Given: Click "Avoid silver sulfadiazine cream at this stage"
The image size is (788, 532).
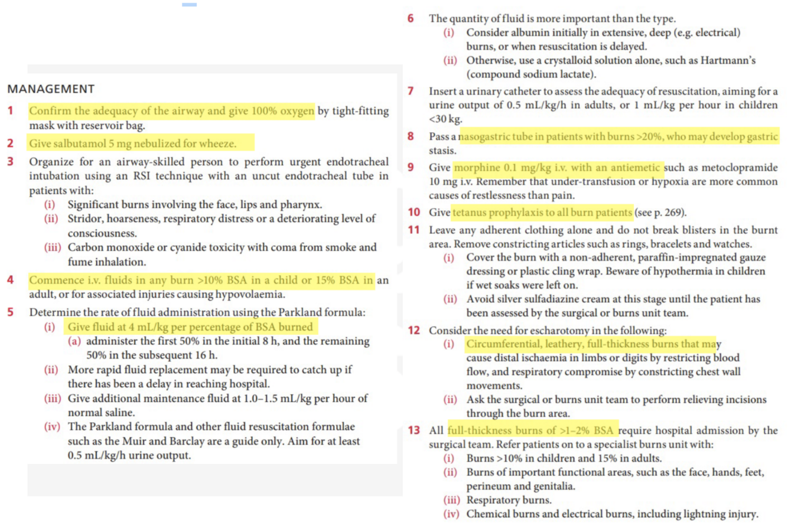Looking at the screenshot, I should [613, 299].
